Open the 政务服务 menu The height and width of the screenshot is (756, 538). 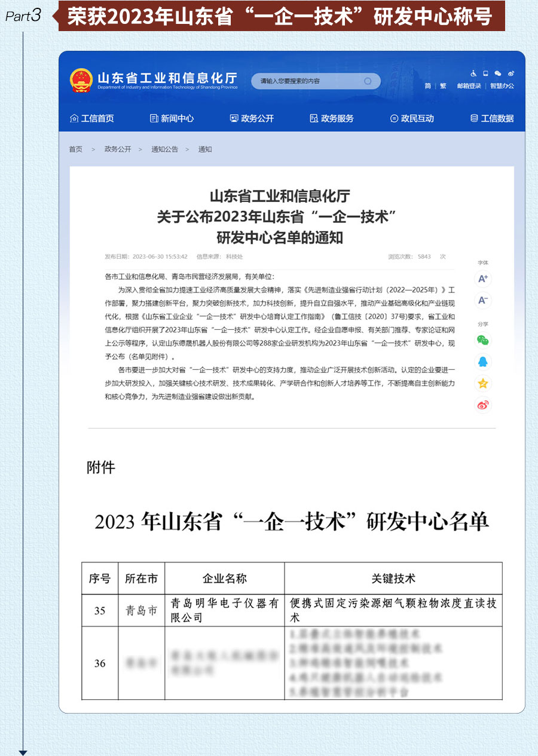(x=332, y=118)
